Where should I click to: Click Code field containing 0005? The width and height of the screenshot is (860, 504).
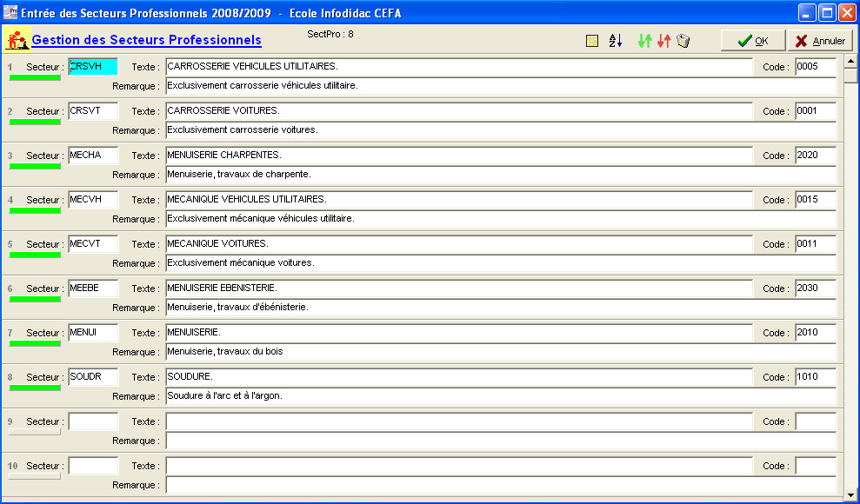pos(816,67)
